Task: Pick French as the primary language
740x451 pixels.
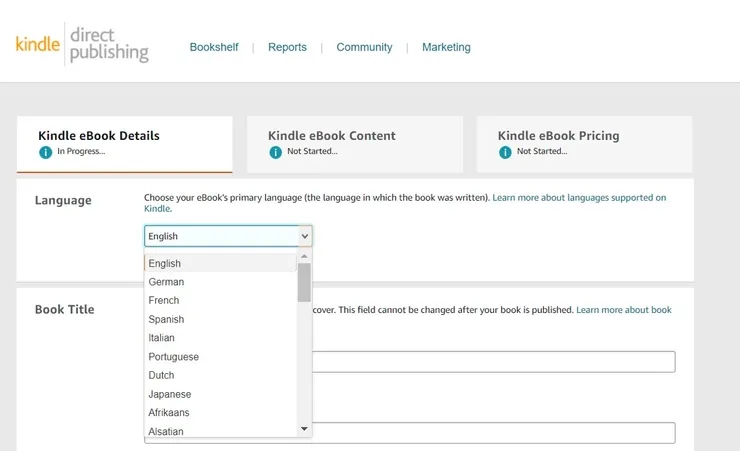Action: [164, 300]
